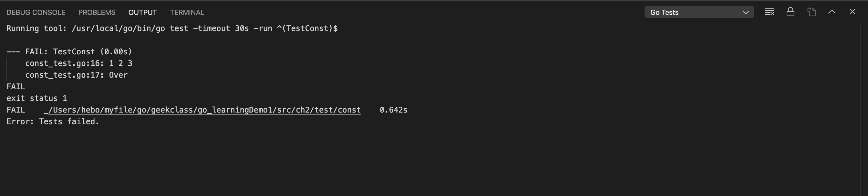
Task: Open the TERMINAL tab
Action: 187,13
